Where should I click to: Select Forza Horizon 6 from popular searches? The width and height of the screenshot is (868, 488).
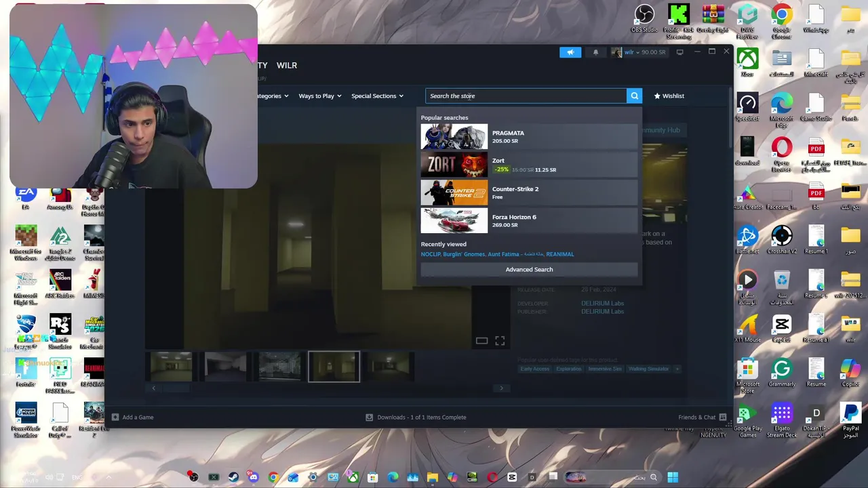click(529, 220)
